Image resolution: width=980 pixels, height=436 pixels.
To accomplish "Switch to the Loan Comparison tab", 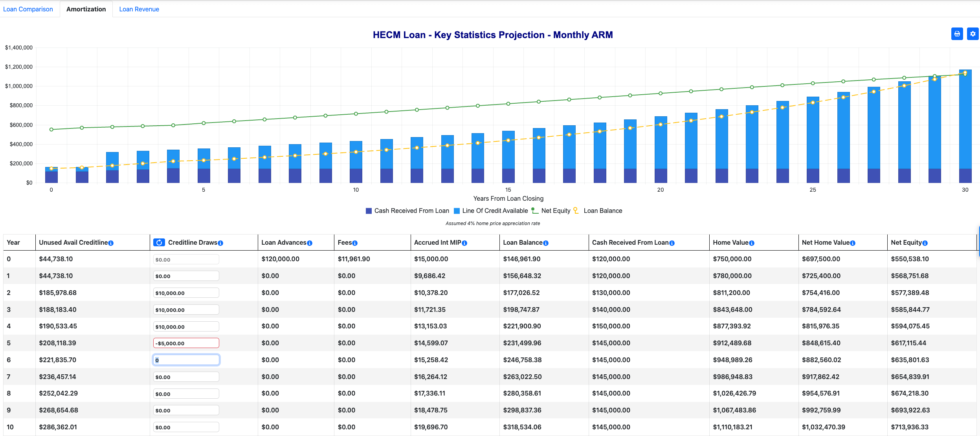I will point(28,9).
